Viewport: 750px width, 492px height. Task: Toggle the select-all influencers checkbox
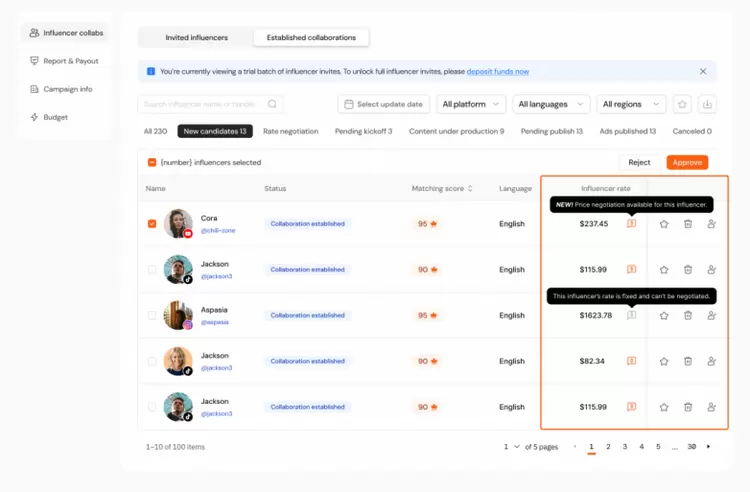pos(152,162)
